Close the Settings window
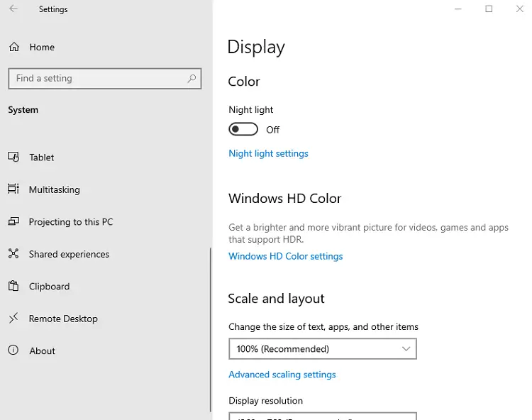The width and height of the screenshot is (532, 420). point(520,9)
